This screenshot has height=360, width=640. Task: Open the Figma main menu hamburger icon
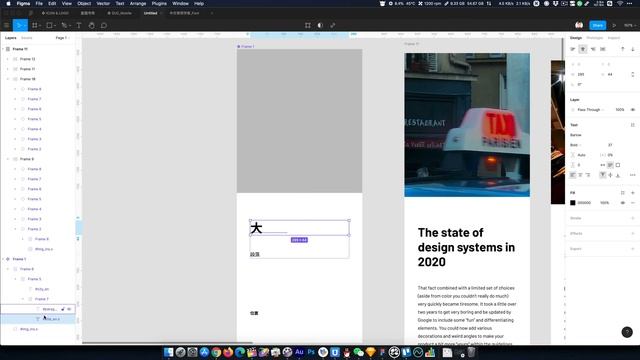(7, 25)
